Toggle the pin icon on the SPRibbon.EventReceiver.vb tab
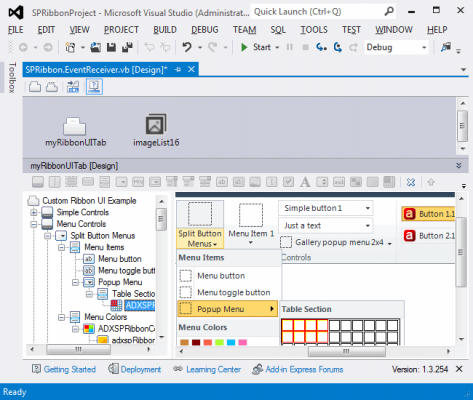 (178, 70)
